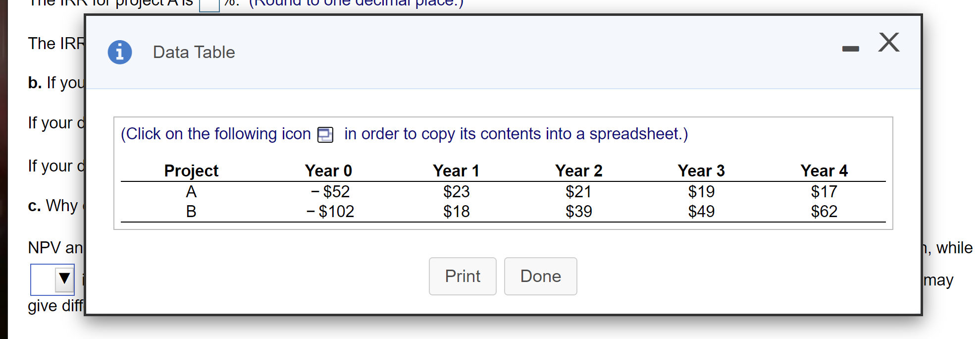Select the spreadsheet copy icon in the instructions
980x339 pixels.
(x=324, y=134)
